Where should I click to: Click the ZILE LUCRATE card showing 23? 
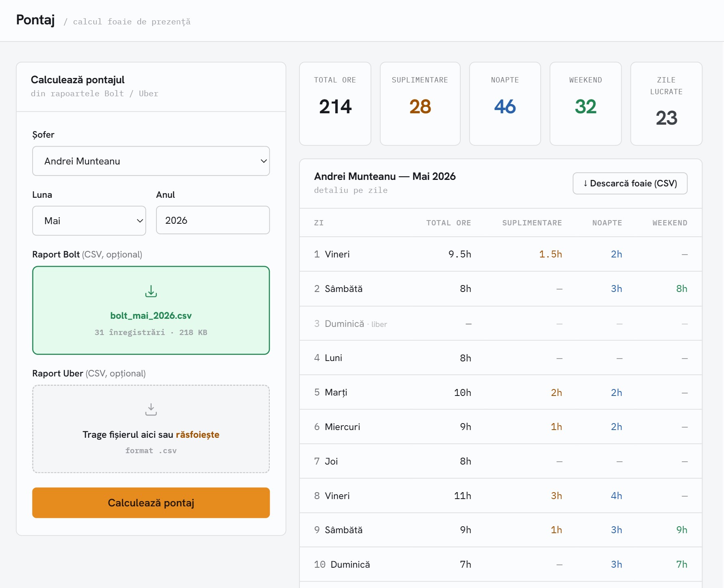pyautogui.click(x=666, y=104)
